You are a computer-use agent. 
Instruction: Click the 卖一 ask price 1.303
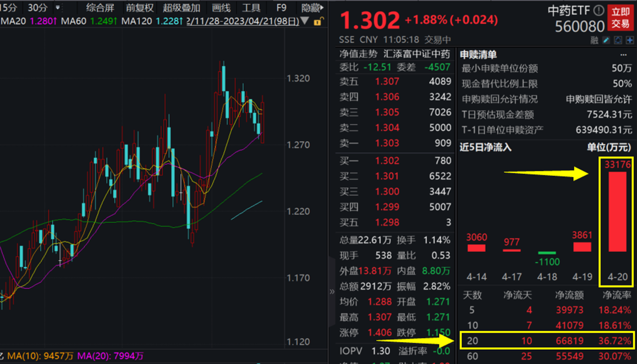tap(387, 143)
